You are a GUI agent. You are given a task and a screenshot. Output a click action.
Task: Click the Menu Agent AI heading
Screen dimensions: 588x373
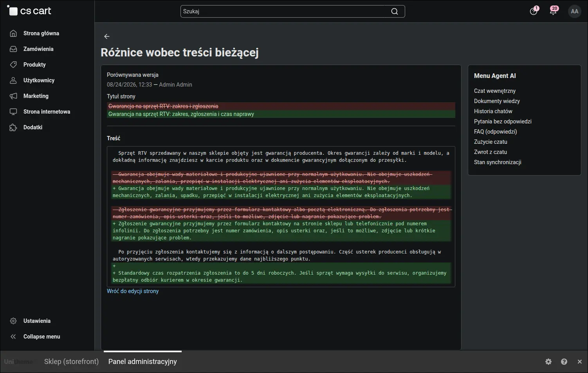click(x=495, y=76)
